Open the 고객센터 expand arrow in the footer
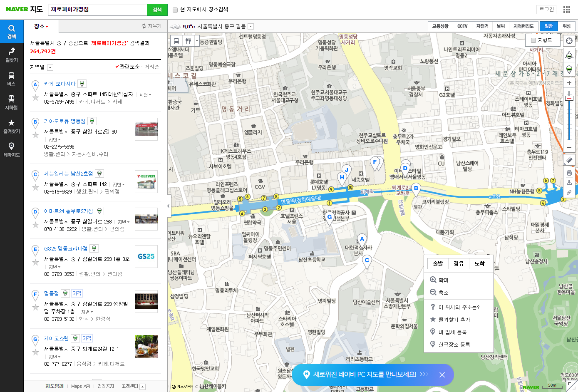 click(142, 387)
